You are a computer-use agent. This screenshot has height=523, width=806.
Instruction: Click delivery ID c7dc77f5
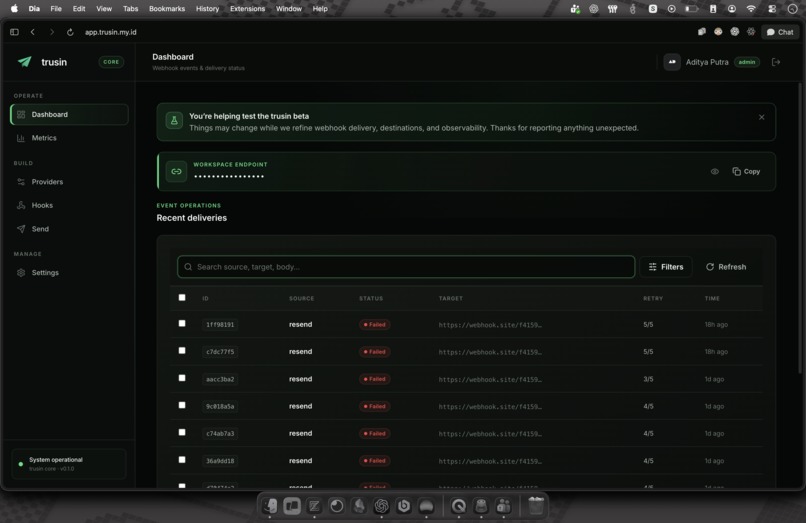tap(220, 352)
